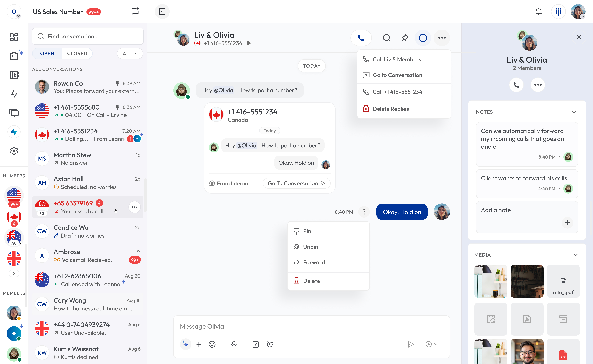Open schedule send clock dropdown
593x364 pixels.
(x=431, y=344)
